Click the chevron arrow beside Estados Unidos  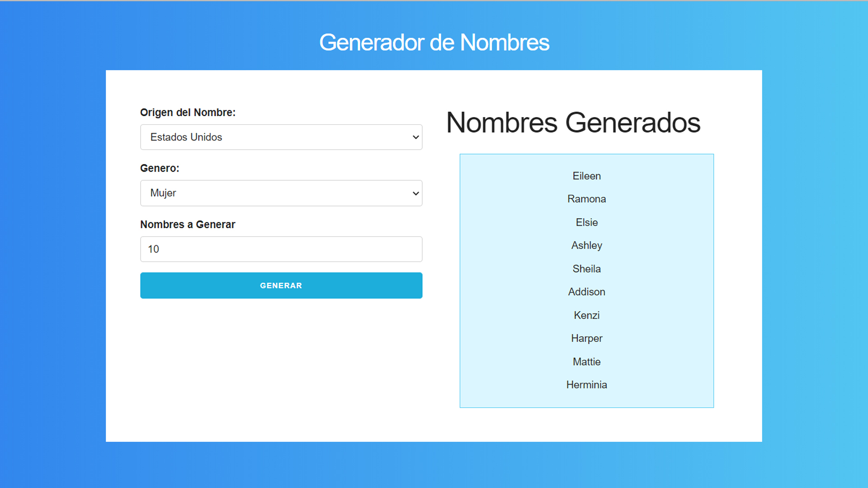[415, 137]
